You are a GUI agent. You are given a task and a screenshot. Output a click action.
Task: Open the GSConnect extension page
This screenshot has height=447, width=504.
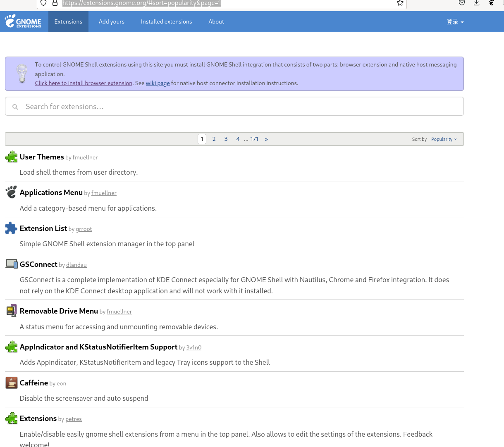pos(38,264)
